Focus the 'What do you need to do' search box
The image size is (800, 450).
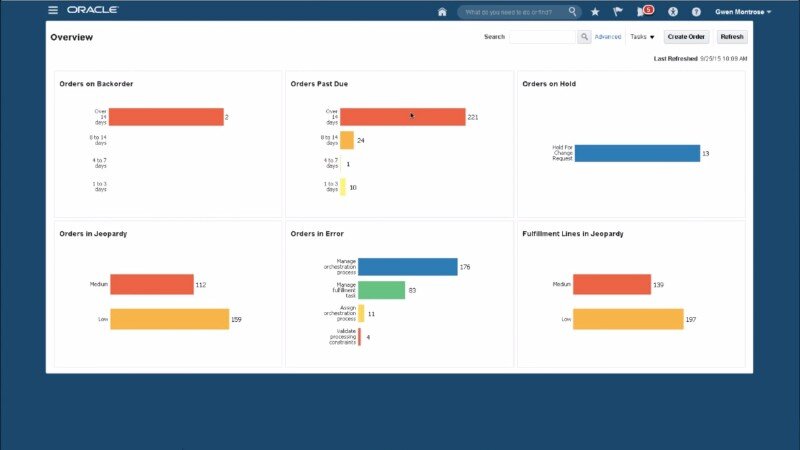512,11
